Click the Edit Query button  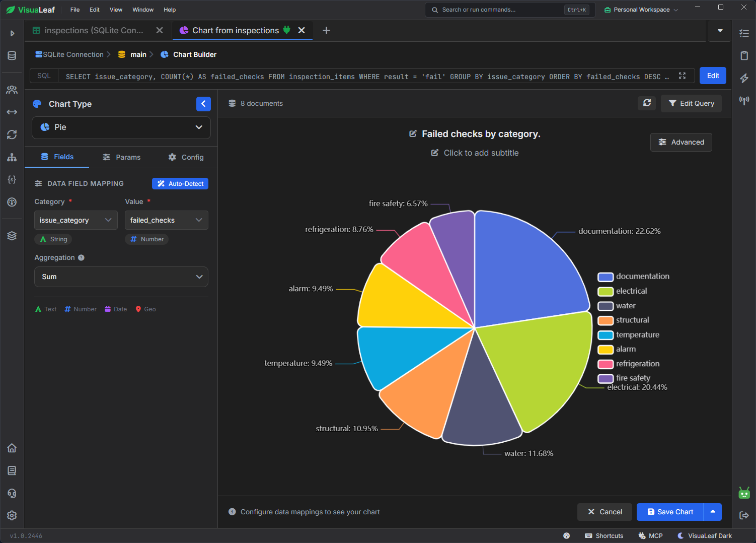click(692, 103)
